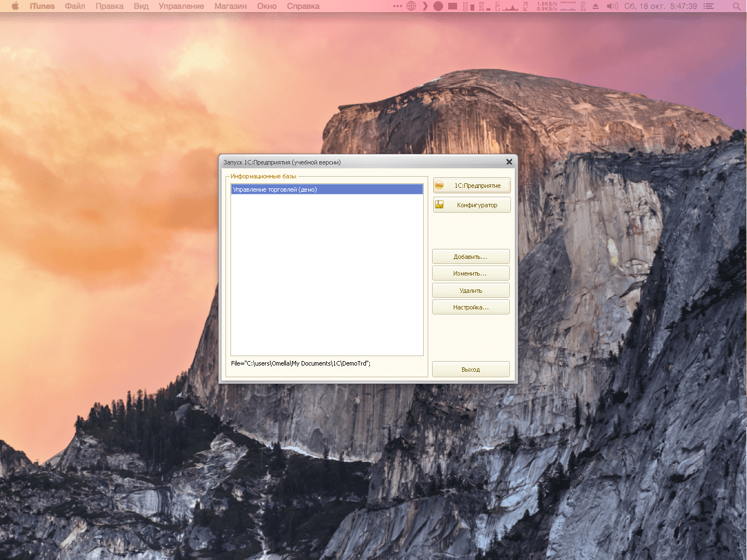Image resolution: width=747 pixels, height=560 pixels.
Task: Open the Файл menu
Action: (x=75, y=6)
